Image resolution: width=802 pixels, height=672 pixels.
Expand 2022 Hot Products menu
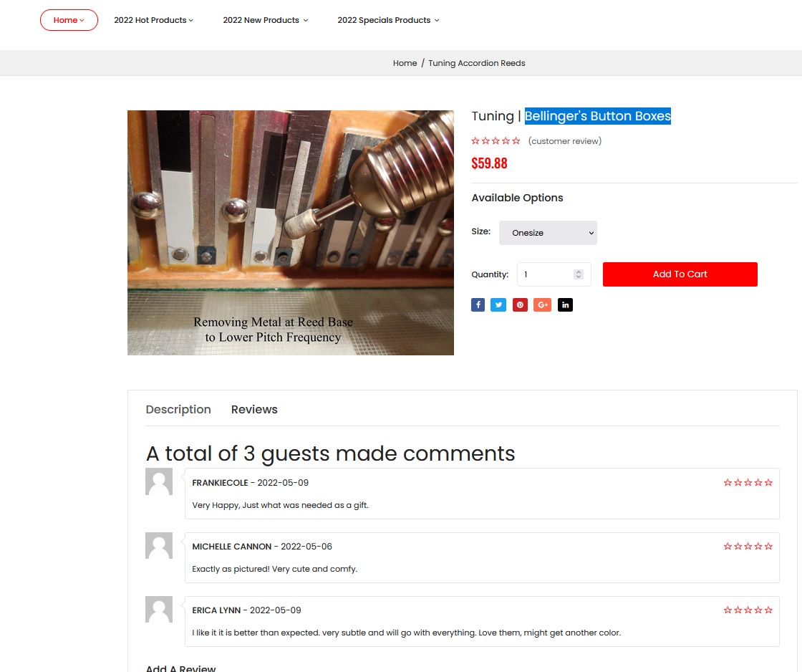click(153, 20)
